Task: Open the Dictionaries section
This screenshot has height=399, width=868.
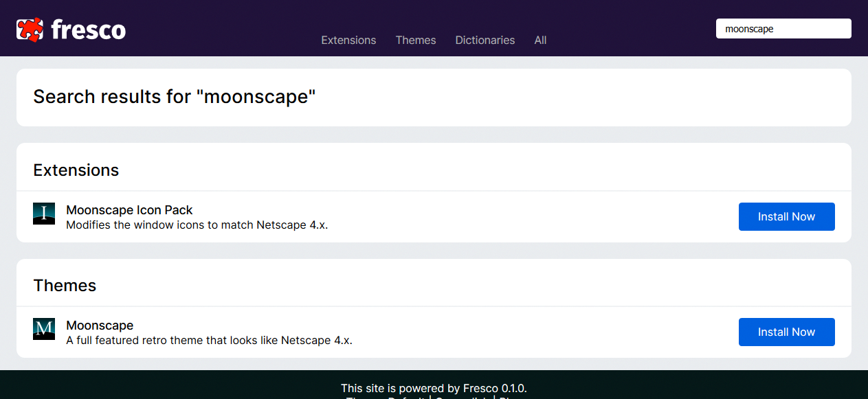Action: point(485,40)
